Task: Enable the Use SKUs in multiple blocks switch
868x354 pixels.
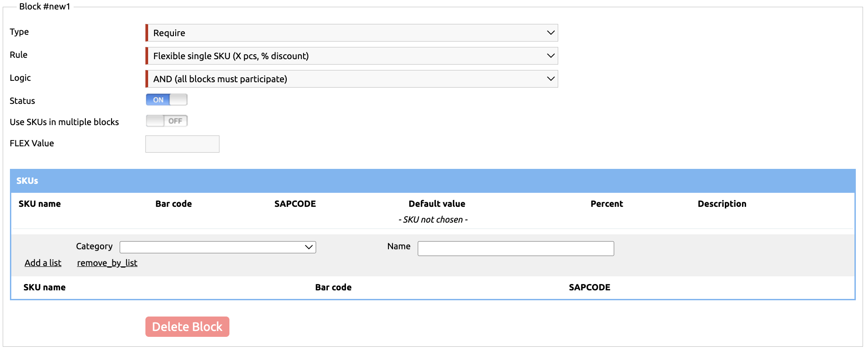Action: coord(166,121)
